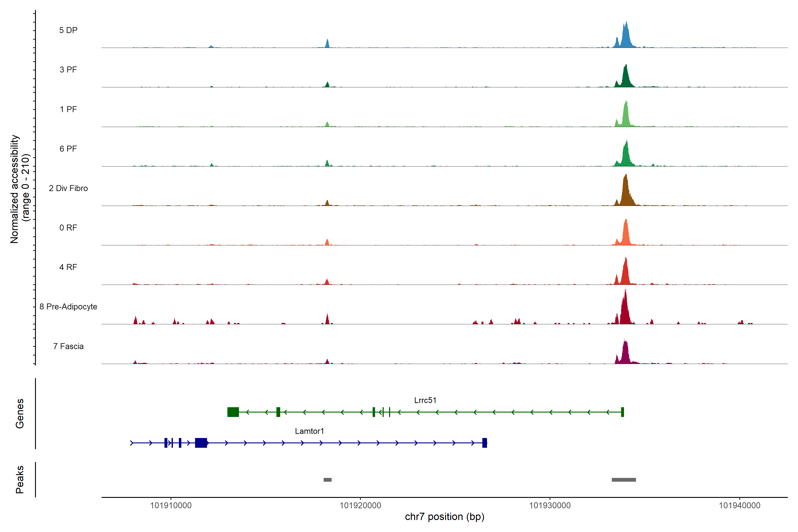The image size is (798, 532).
Task: Click the 3 PF track label
Action: (x=68, y=70)
